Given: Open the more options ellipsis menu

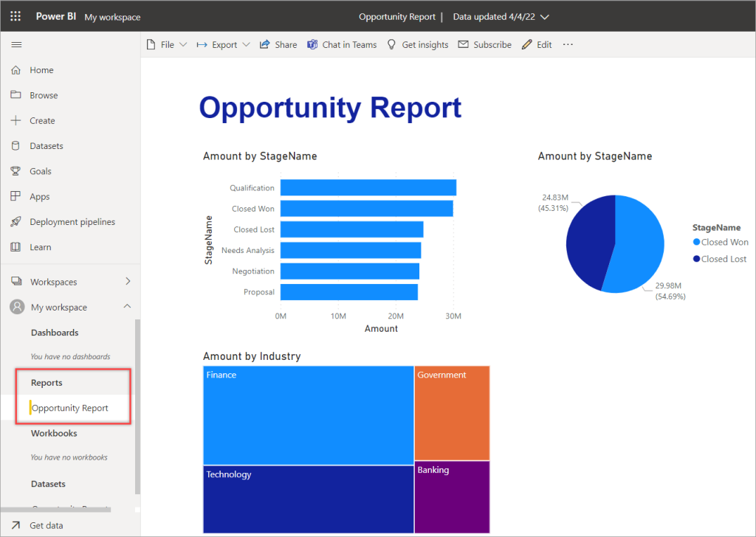Looking at the screenshot, I should pyautogui.click(x=567, y=44).
